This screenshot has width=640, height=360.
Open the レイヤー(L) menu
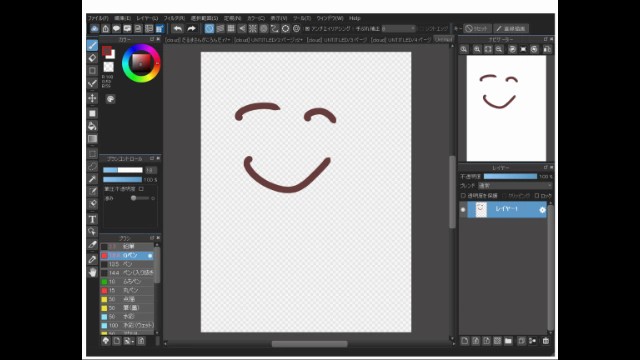(147, 18)
